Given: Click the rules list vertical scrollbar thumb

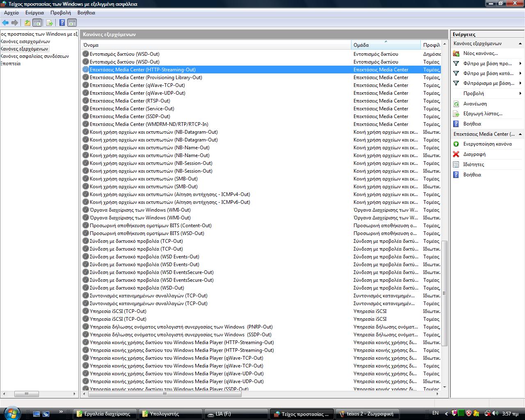Looking at the screenshot, I should click(444, 293).
